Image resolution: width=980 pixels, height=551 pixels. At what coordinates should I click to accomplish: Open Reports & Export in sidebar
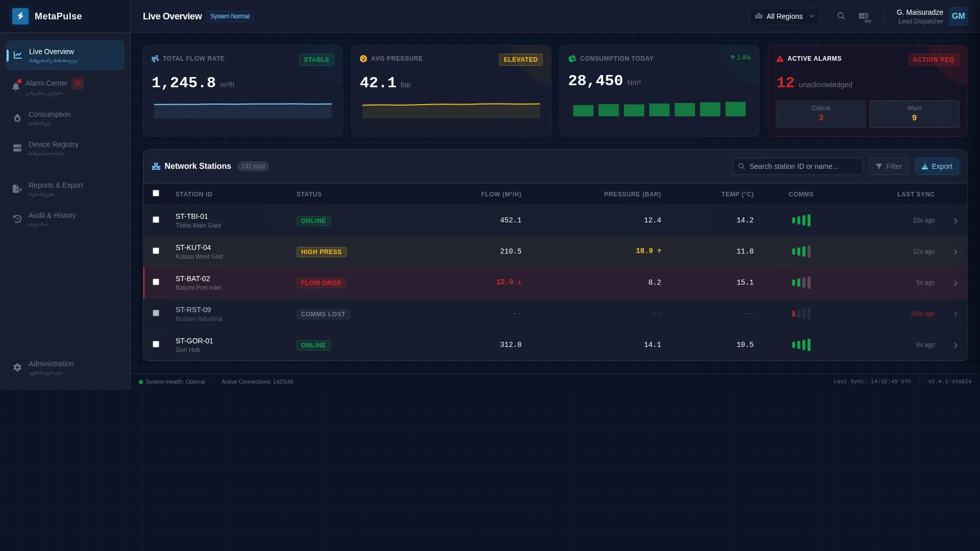pyautogui.click(x=65, y=189)
